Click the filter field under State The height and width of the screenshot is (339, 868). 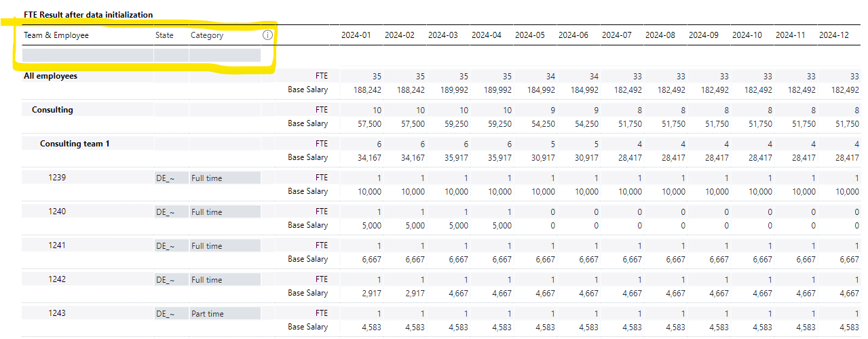point(171,55)
